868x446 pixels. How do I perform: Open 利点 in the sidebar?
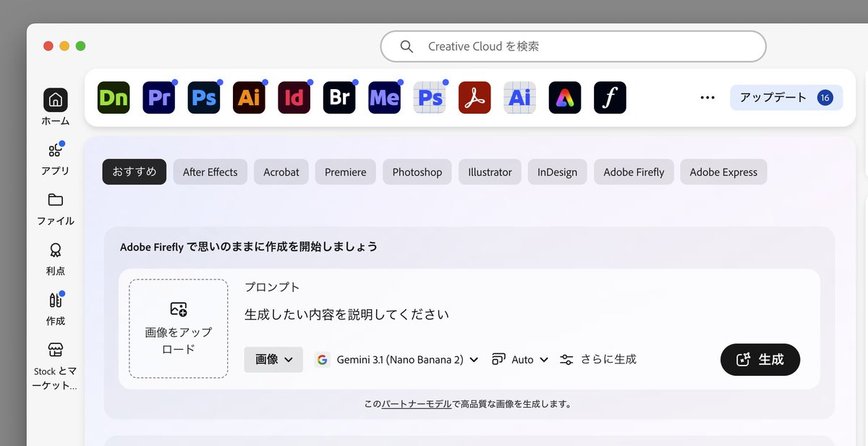click(x=56, y=258)
